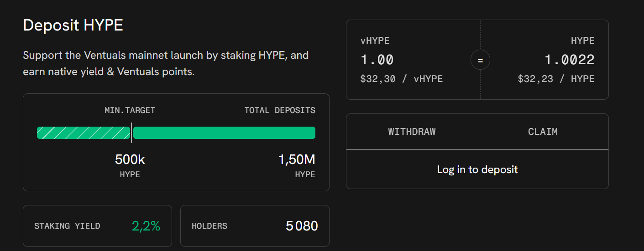
Task: Click the Deposit HYPE heading
Action: tap(73, 25)
